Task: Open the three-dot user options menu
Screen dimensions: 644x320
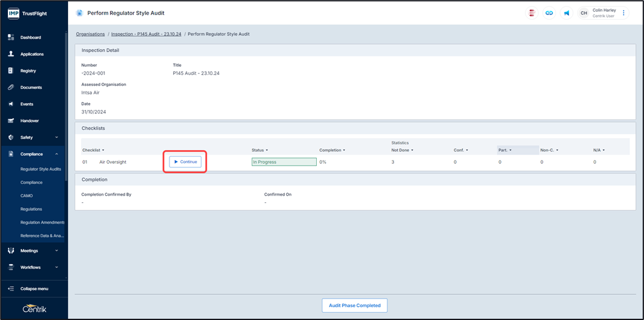Action: click(624, 13)
